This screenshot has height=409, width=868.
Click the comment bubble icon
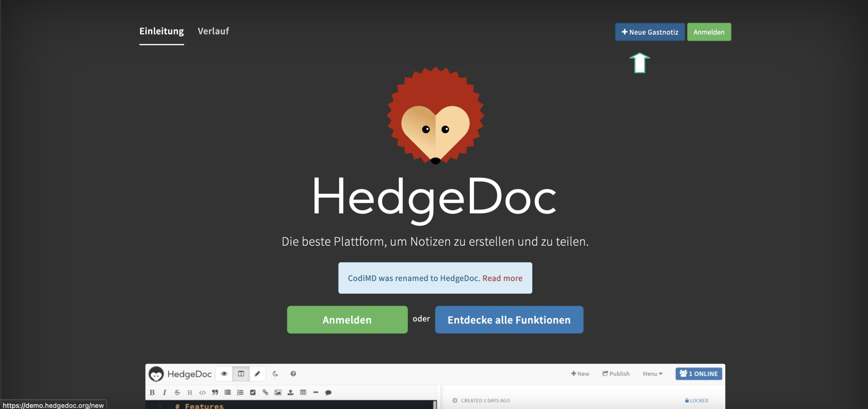coord(328,392)
